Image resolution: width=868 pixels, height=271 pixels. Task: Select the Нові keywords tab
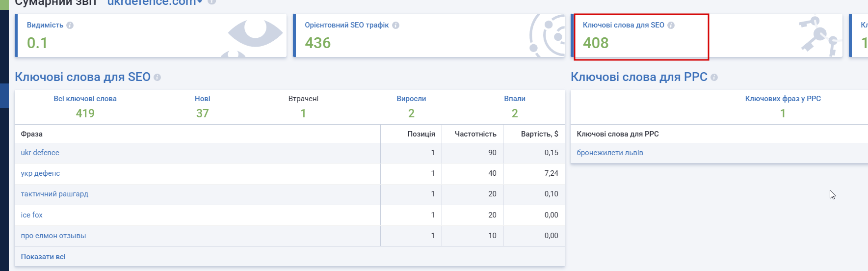[x=203, y=107]
